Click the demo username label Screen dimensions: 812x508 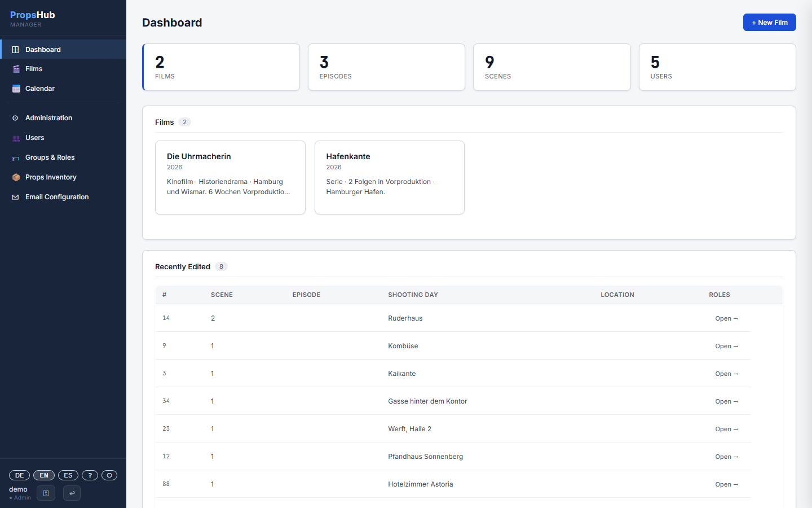[x=18, y=489]
